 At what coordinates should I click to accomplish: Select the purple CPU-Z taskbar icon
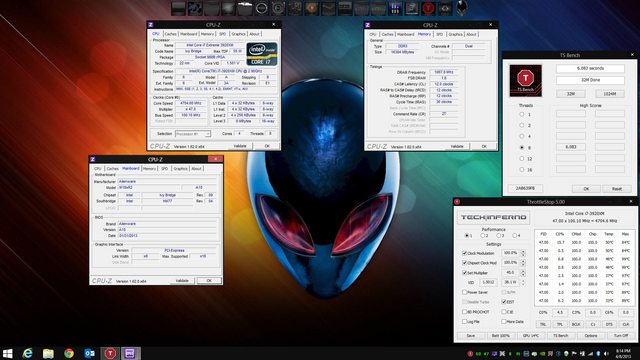click(x=130, y=353)
